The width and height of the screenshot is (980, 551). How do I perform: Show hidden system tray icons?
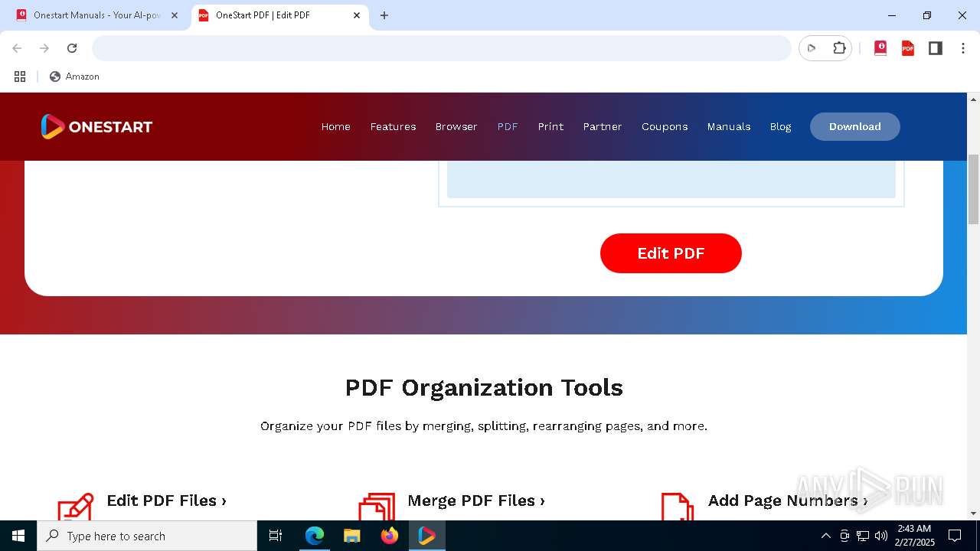click(x=825, y=536)
